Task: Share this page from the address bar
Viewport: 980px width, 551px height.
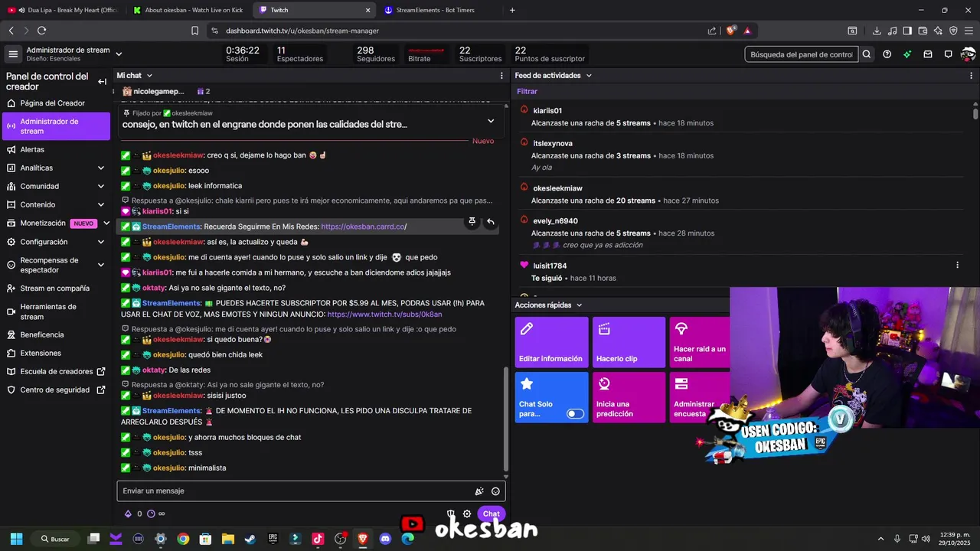Action: coord(712,31)
